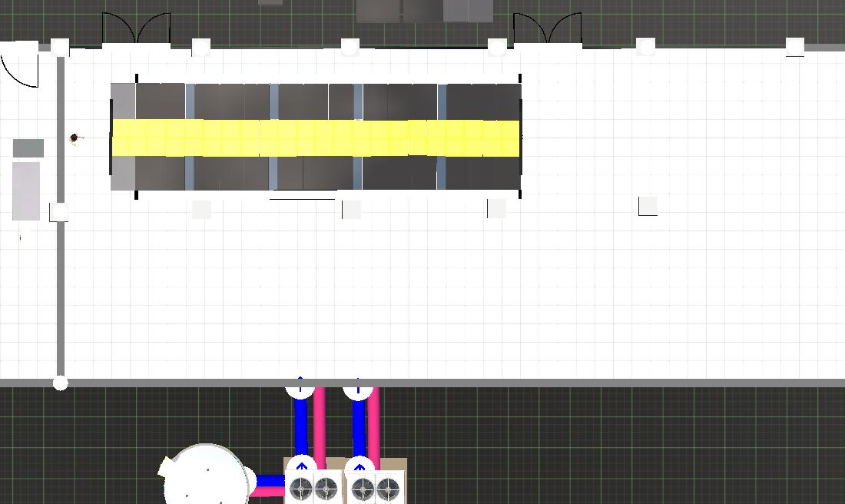Select light gray cabinet at lower row's left end
This screenshot has height=504, width=845.
pyautogui.click(x=123, y=173)
